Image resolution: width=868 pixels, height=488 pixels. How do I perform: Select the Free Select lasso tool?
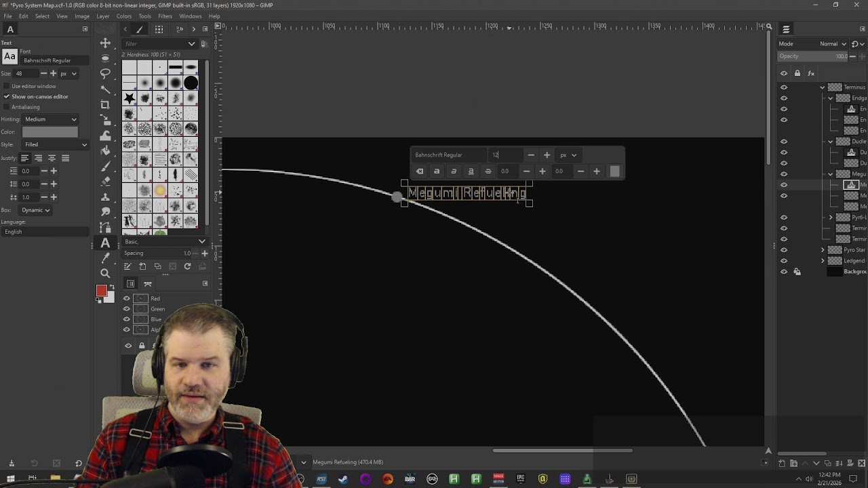[105, 73]
